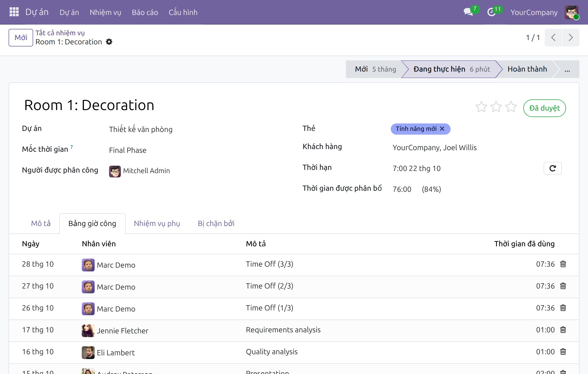The width and height of the screenshot is (588, 374).
Task: Expand the more stages ellipsis in status bar
Action: click(x=567, y=69)
